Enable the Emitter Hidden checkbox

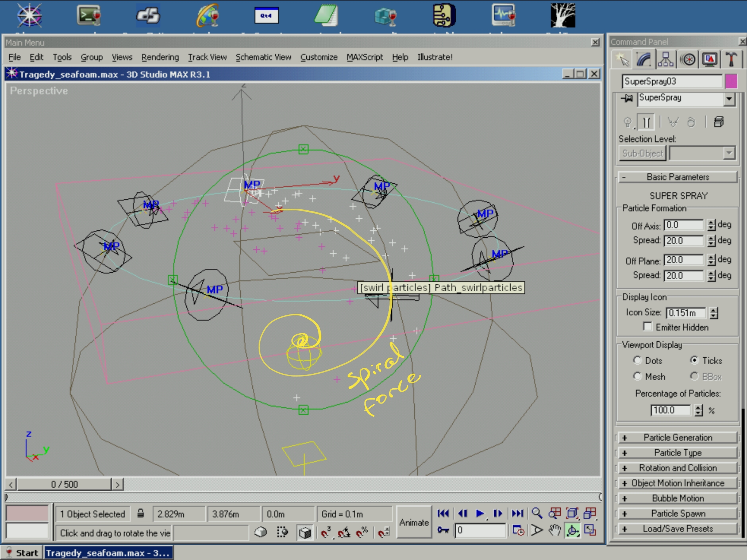click(x=648, y=326)
